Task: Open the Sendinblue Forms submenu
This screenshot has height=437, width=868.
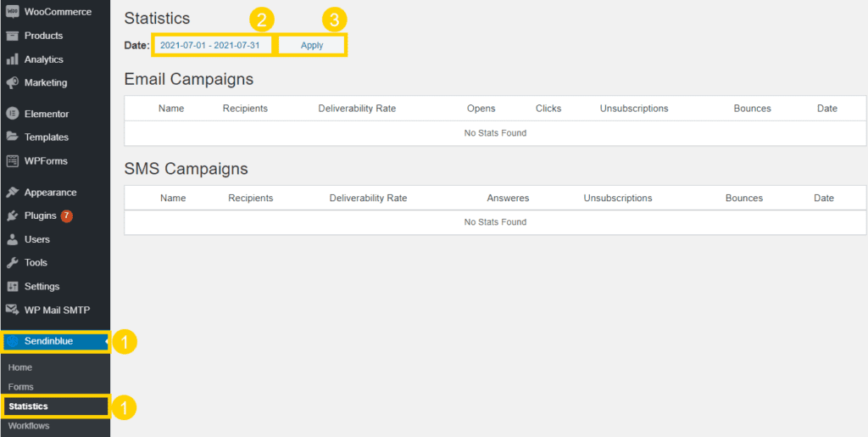Action: 21,387
